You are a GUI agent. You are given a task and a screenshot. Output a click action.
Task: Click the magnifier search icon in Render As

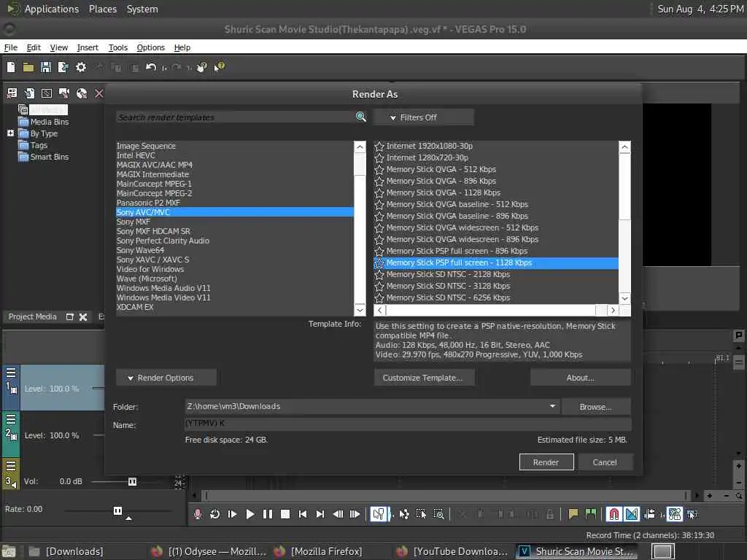[360, 117]
